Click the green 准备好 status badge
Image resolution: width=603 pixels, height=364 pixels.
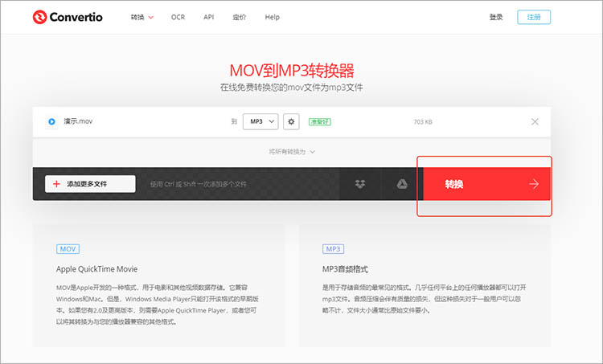pos(319,122)
